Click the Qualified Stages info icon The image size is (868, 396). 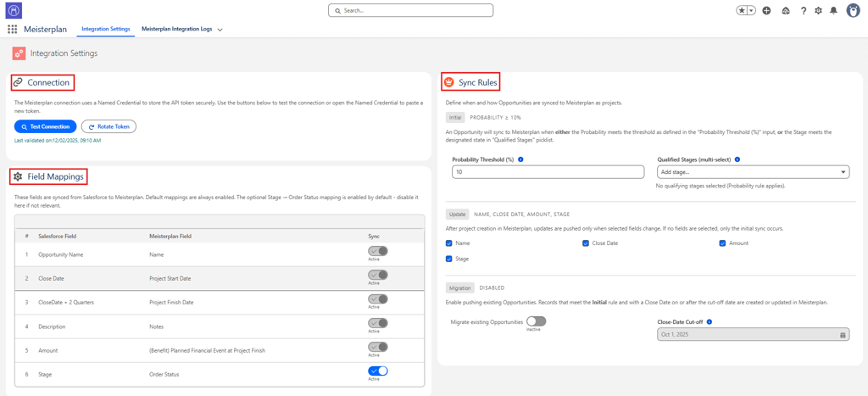738,159
